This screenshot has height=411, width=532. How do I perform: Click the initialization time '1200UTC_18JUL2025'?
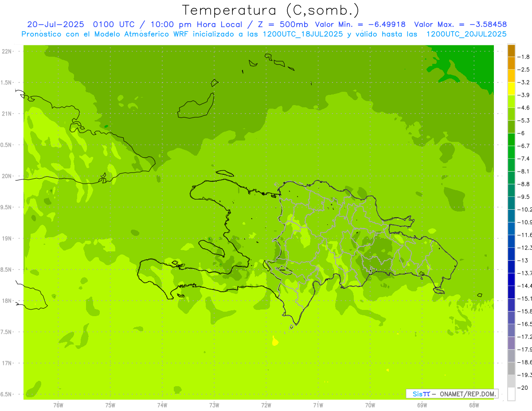[x=303, y=34]
